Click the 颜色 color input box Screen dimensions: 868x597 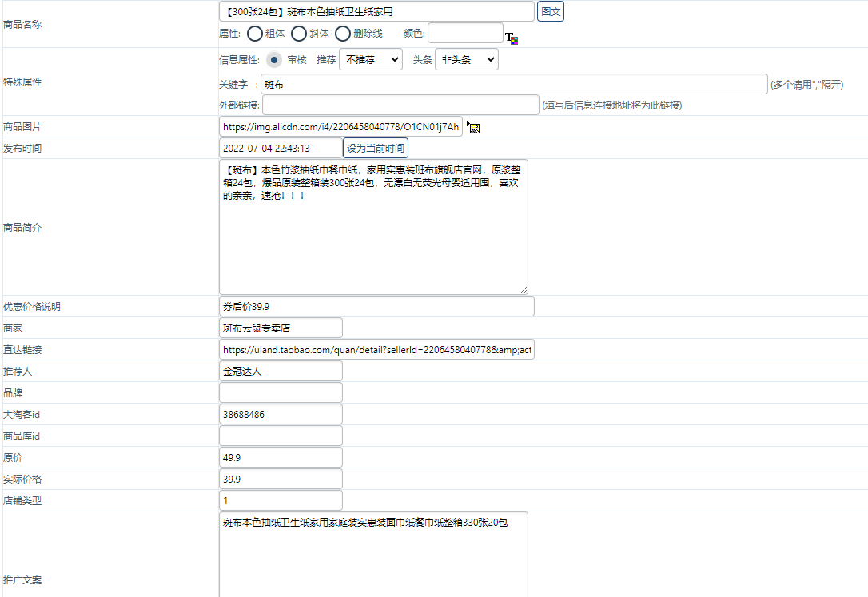pos(465,34)
